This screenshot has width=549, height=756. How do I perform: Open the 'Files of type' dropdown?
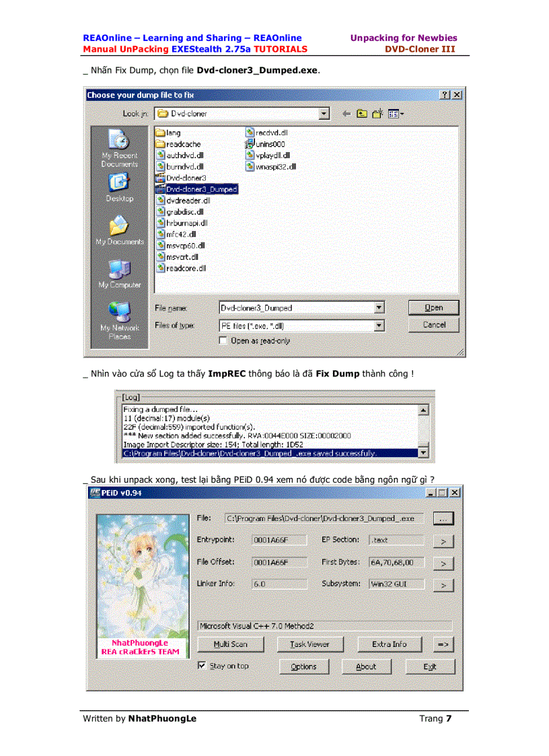click(x=379, y=325)
